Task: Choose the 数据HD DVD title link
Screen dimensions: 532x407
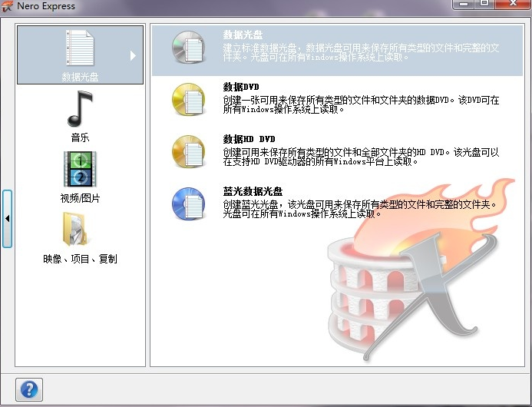Action: coord(249,139)
